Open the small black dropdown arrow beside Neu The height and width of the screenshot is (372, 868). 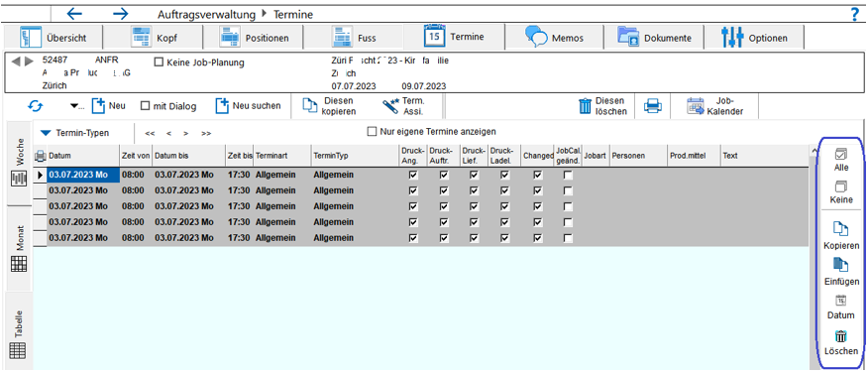coord(74,106)
